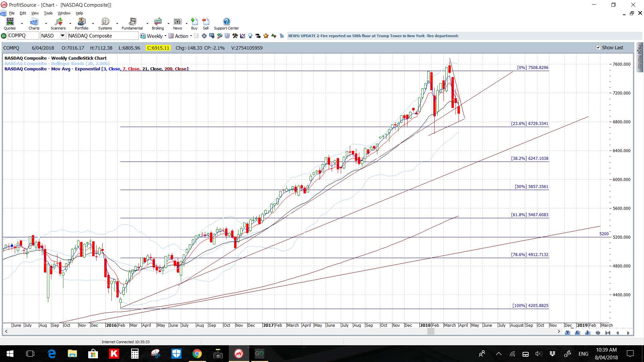Click the grayed-out save disk icon
Image resolution: width=644 pixels, height=362 pixels.
click(196, 36)
